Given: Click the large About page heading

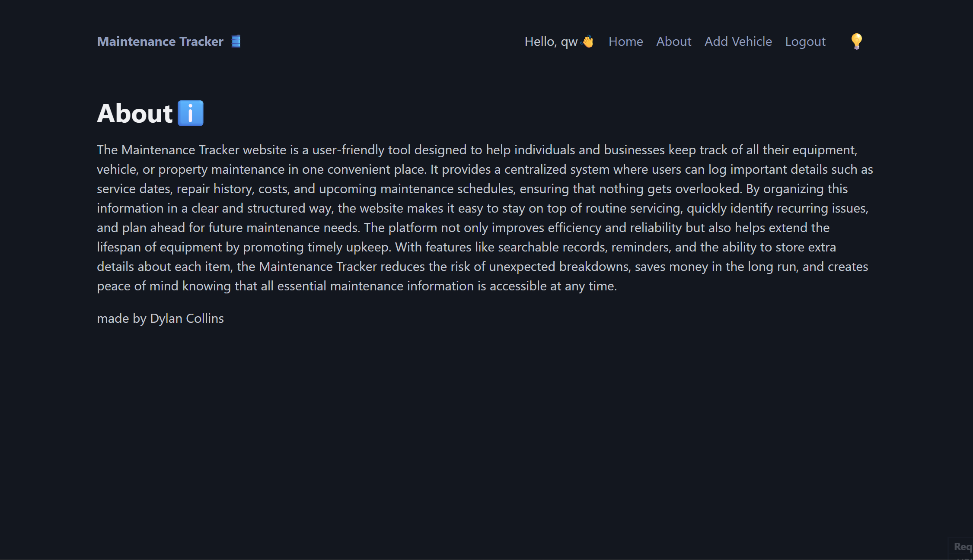Looking at the screenshot, I should tap(134, 113).
